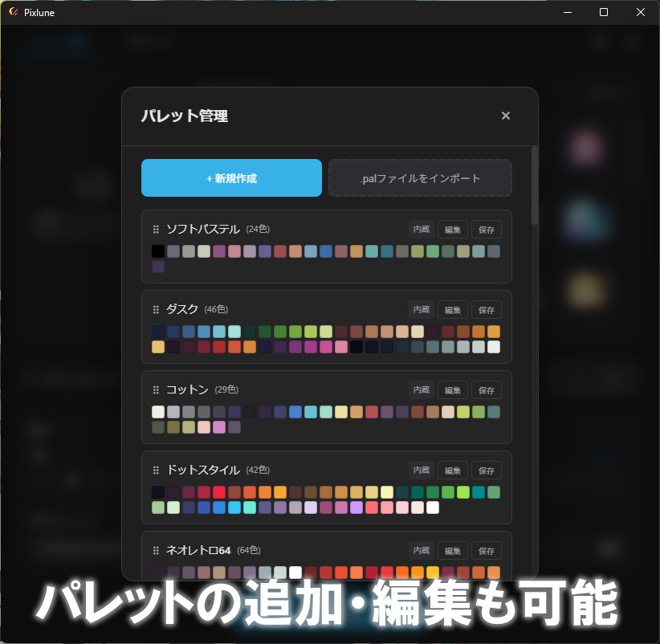Select the drag handle for コットン palette
The height and width of the screenshot is (644, 660).
point(156,389)
